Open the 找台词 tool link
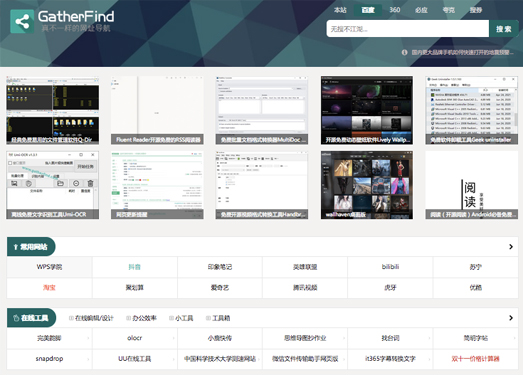This screenshot has width=523, height=375. (x=390, y=338)
